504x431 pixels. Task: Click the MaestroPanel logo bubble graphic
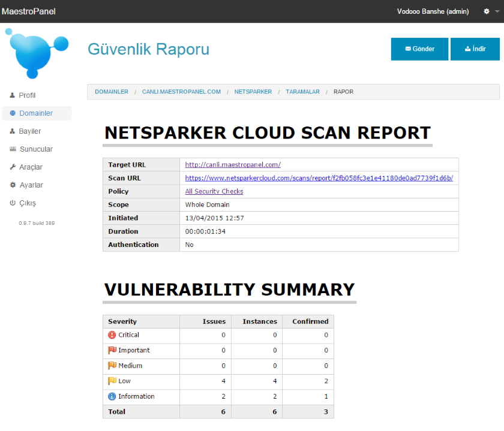37,53
